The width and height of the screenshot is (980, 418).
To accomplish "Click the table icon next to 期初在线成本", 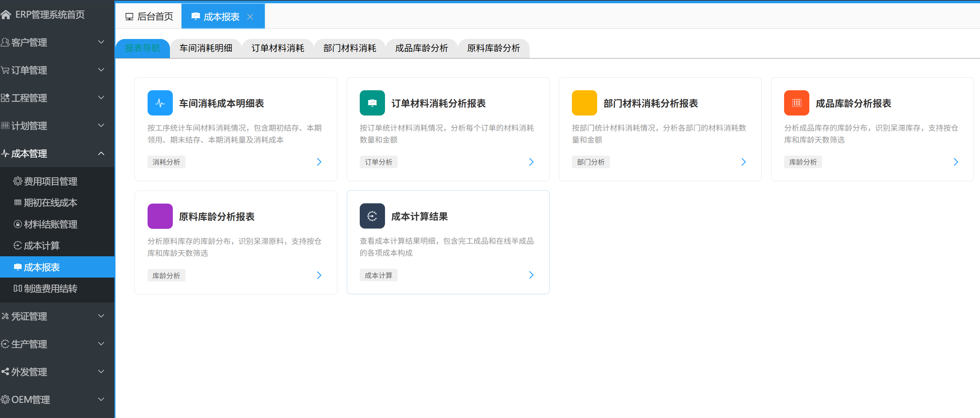I will (17, 203).
